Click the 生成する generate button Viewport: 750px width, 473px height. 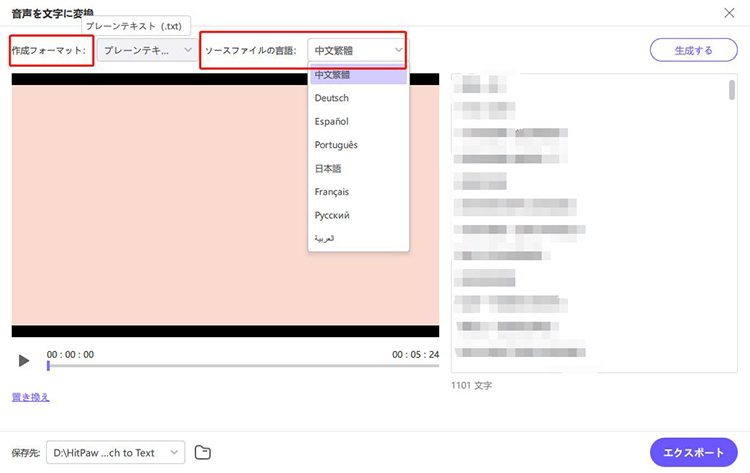693,50
